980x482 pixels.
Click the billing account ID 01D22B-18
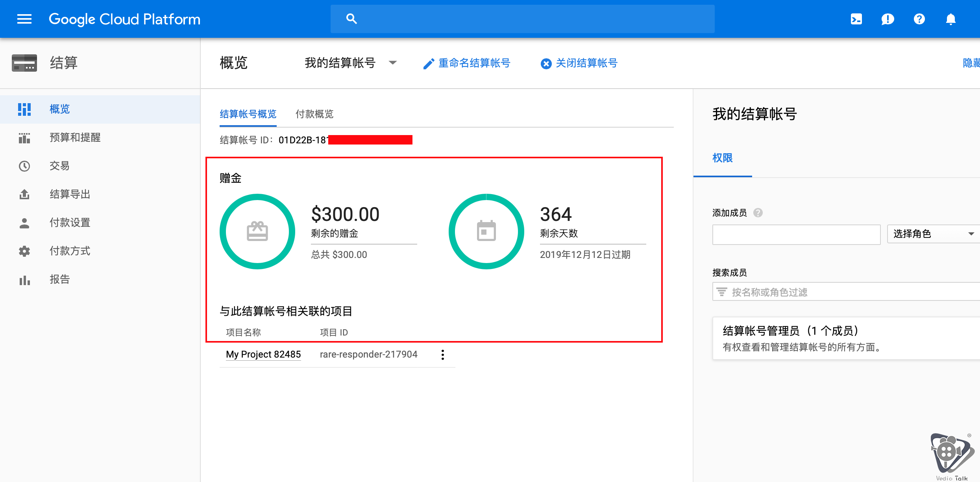(x=303, y=140)
